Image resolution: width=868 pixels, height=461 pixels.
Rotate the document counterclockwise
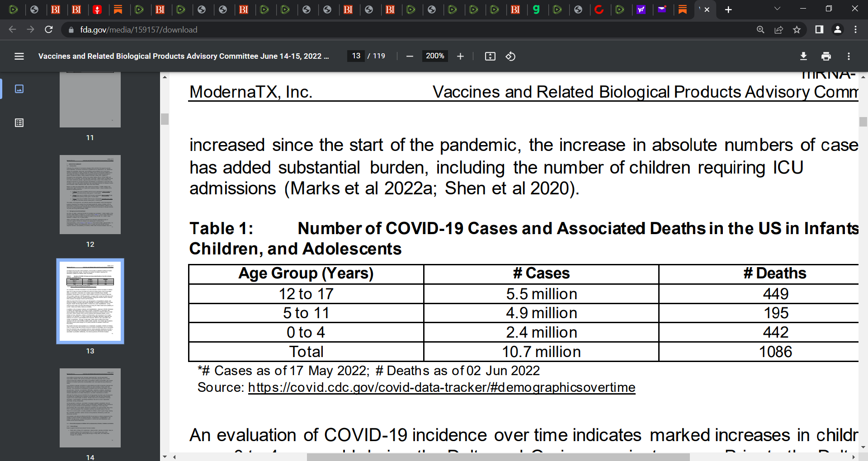pos(510,56)
